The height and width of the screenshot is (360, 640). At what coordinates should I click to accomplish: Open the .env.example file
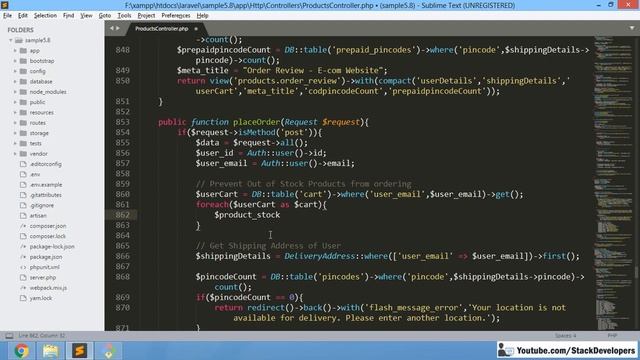(46, 184)
